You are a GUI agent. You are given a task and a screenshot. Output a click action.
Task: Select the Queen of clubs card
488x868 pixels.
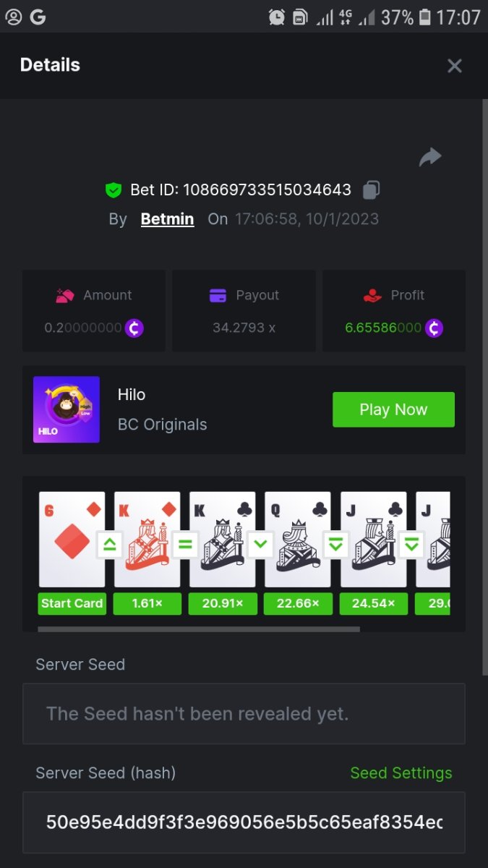[297, 539]
